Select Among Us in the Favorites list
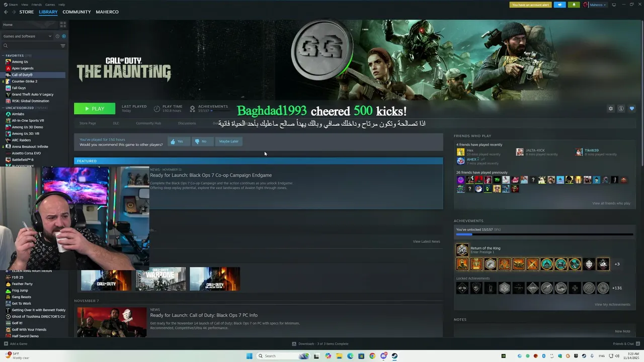 [x=20, y=62]
